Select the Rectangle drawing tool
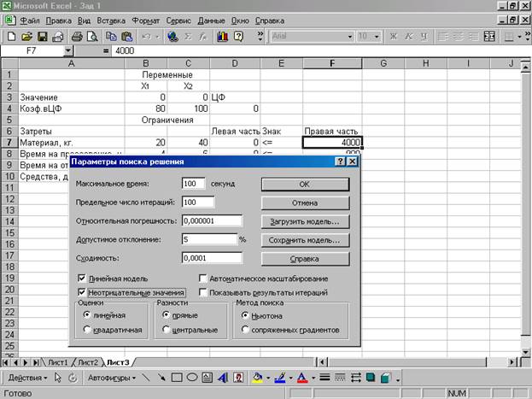Viewport: 532px width, 399px height. (176, 377)
